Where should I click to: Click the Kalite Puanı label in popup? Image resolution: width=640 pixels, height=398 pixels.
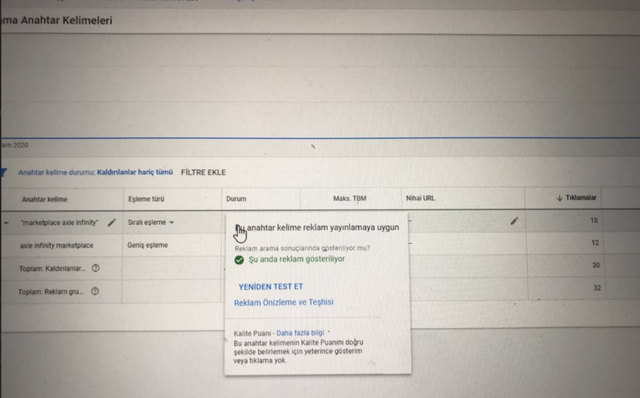(x=252, y=334)
